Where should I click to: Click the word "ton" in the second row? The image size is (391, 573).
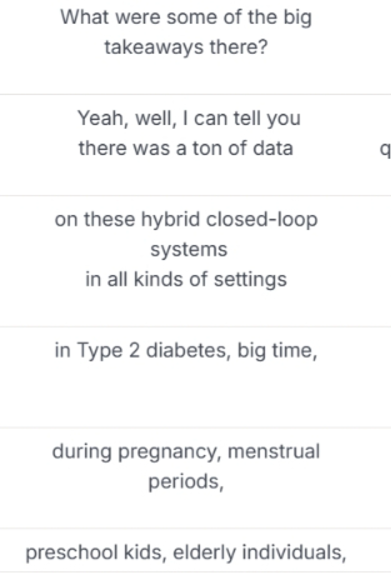click(206, 148)
